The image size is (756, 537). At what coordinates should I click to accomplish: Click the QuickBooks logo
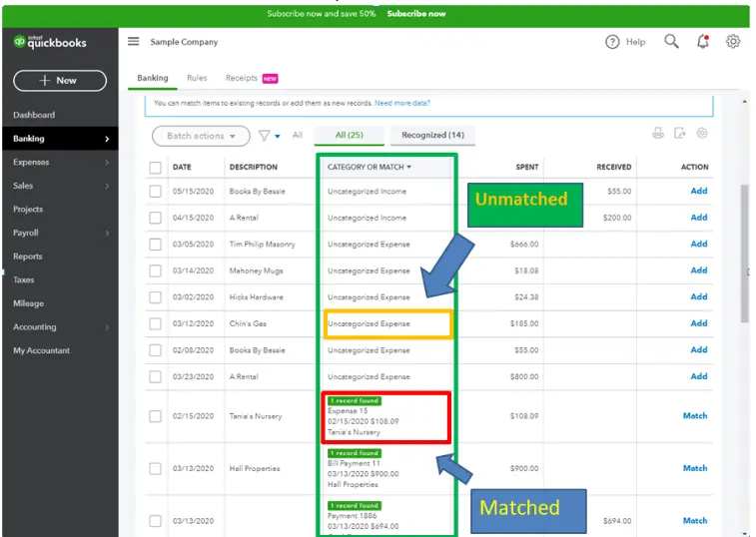tap(50, 42)
